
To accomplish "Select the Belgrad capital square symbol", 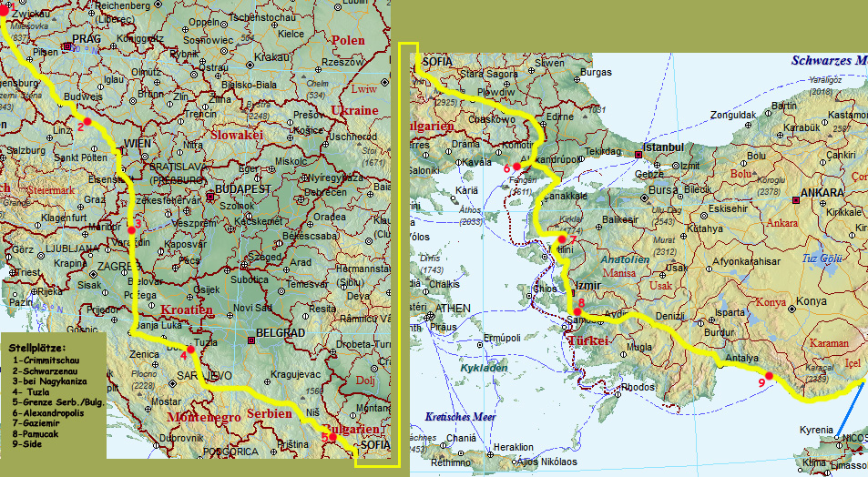I will tap(251, 340).
